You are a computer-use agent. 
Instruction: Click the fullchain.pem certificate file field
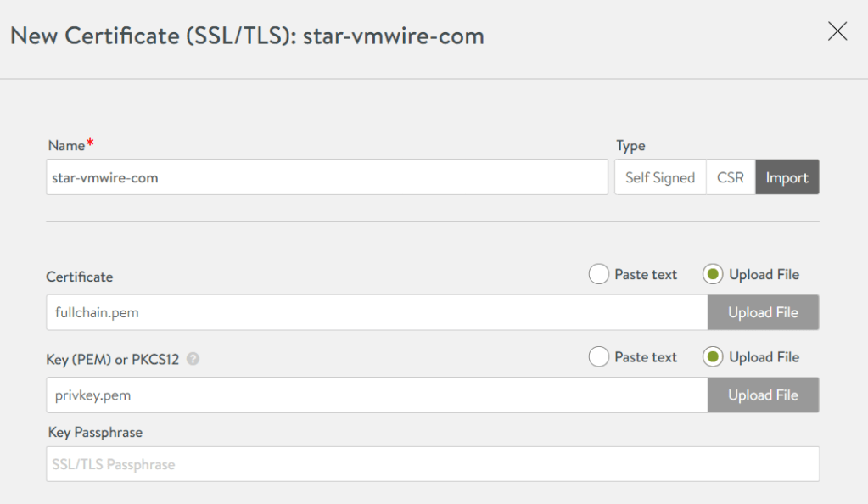coord(377,312)
